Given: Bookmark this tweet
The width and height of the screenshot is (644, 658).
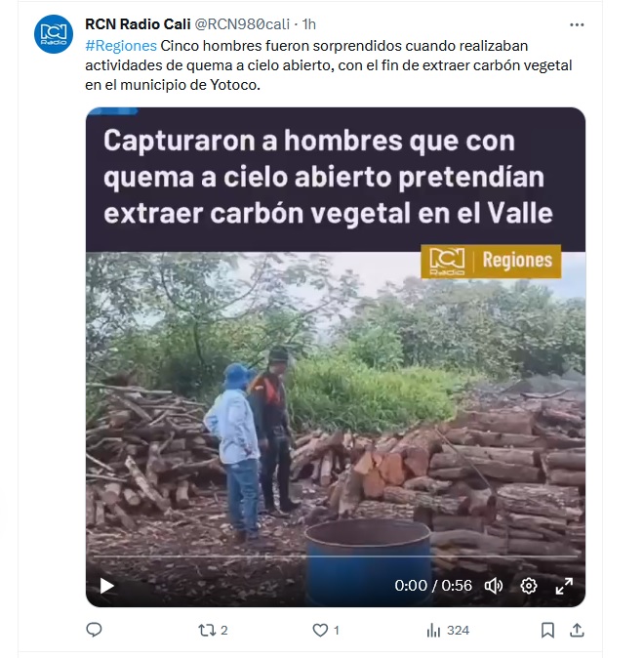Looking at the screenshot, I should coord(547,630).
